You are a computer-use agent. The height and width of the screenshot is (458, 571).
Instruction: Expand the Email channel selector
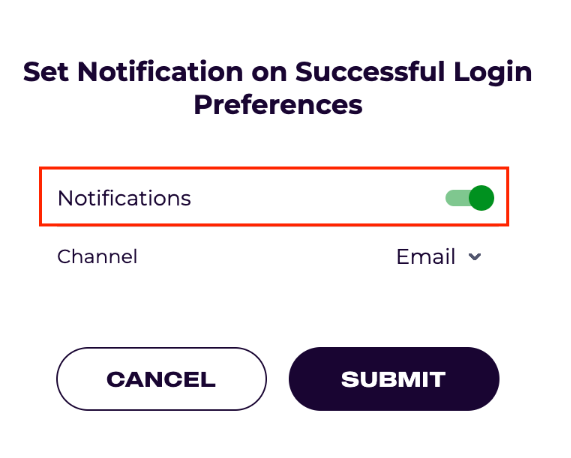[439, 257]
